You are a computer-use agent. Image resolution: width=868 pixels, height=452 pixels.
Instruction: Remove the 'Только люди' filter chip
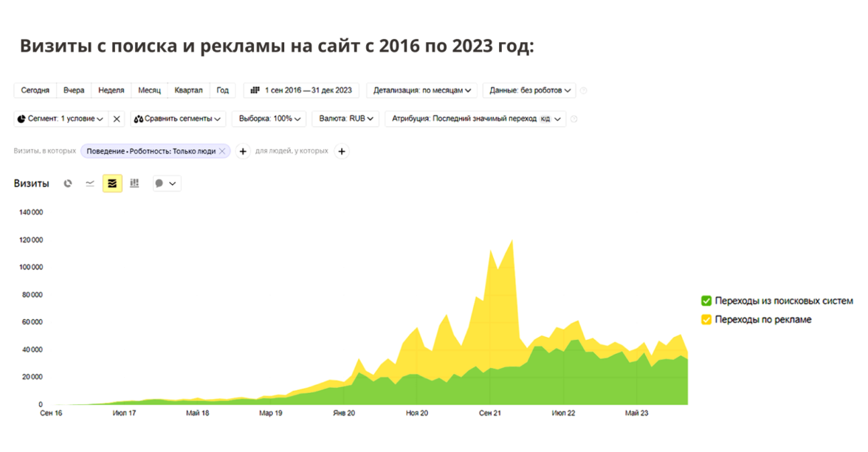(x=222, y=151)
